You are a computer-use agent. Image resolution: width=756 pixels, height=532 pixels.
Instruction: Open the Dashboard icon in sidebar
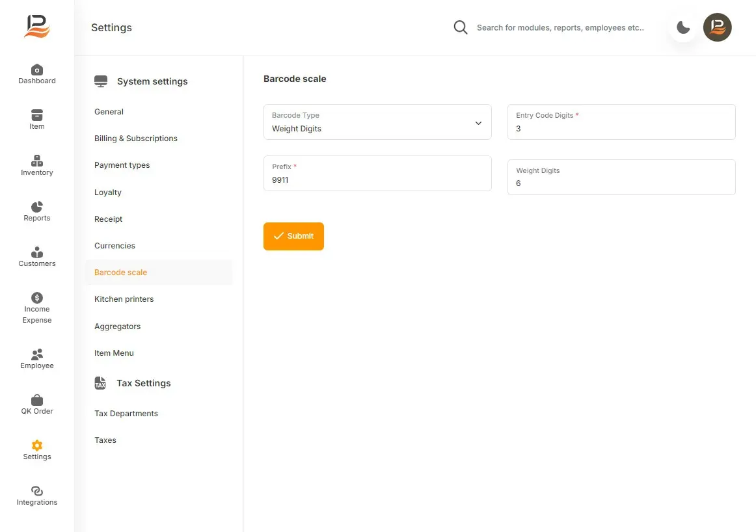coord(36,70)
